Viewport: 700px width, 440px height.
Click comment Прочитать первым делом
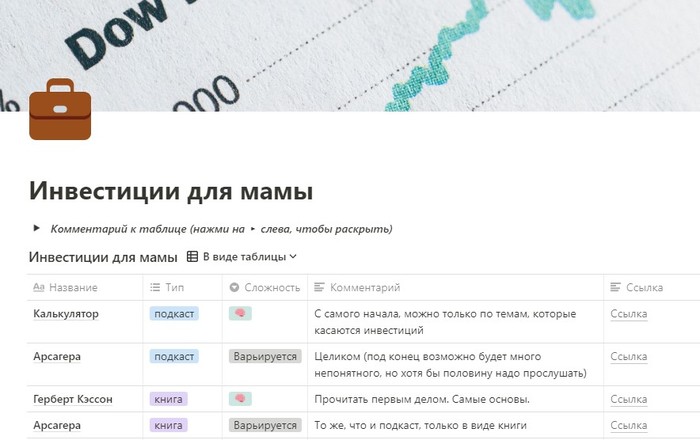[x=422, y=399]
